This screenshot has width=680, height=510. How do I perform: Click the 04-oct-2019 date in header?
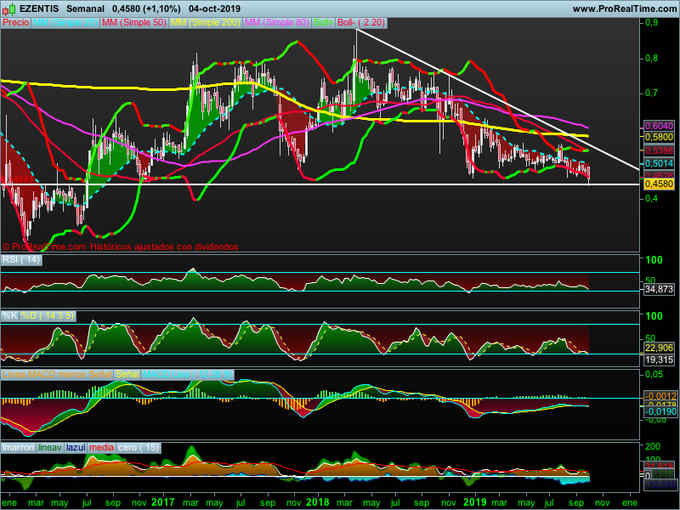pos(215,9)
